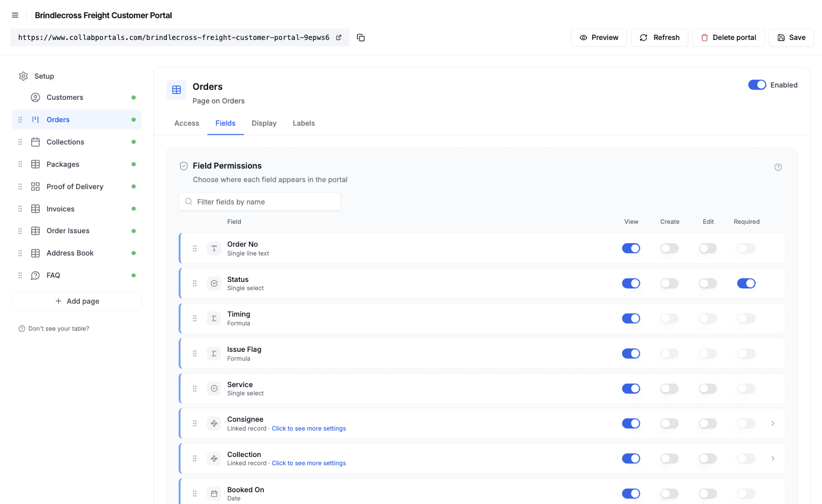
Task: Focus the Filter fields by name input
Action: click(x=260, y=201)
